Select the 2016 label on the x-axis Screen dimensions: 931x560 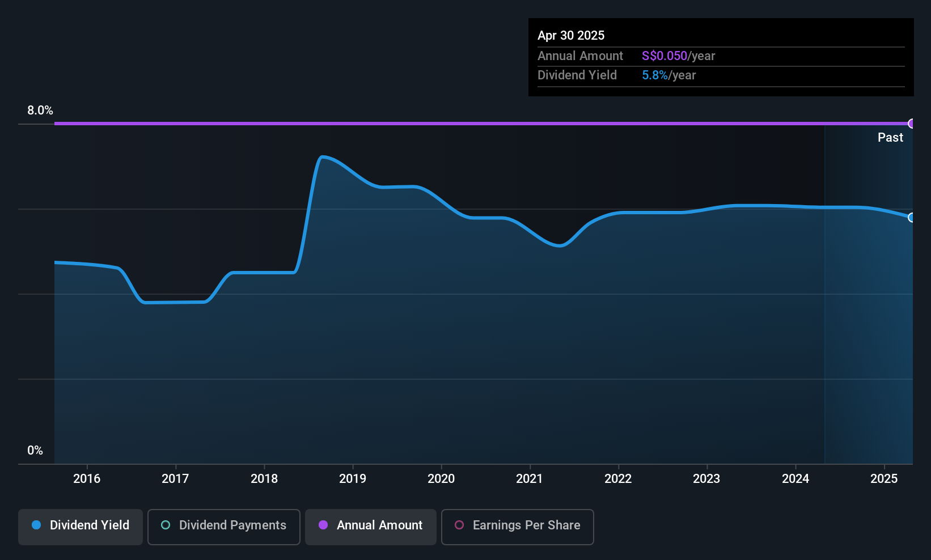point(87,479)
